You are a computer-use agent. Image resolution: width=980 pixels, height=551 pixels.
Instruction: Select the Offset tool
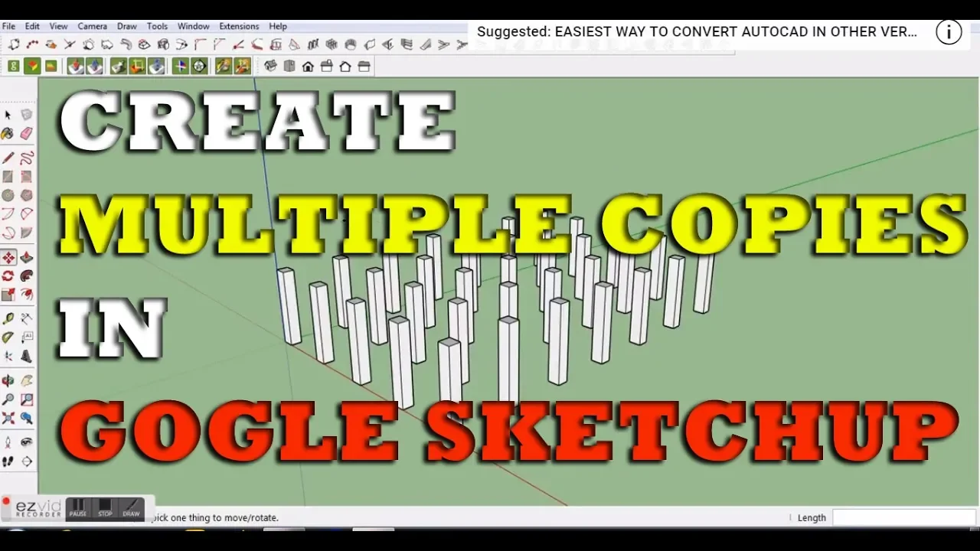point(27,295)
